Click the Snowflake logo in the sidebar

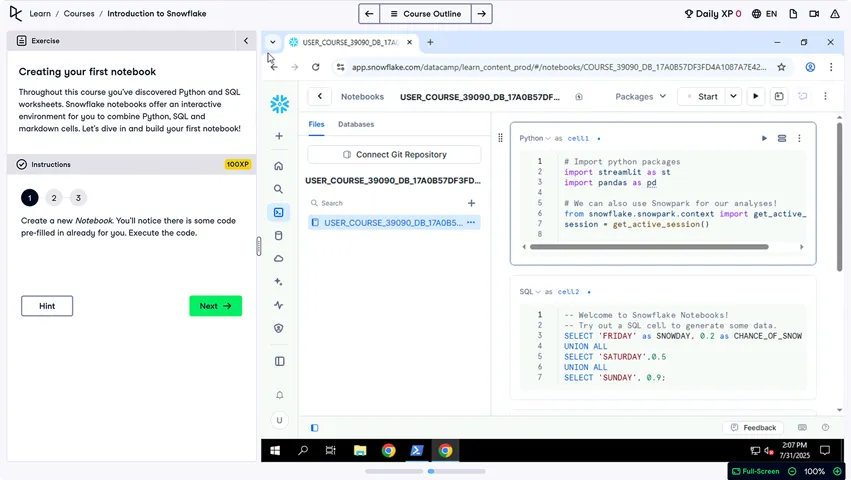coord(280,104)
